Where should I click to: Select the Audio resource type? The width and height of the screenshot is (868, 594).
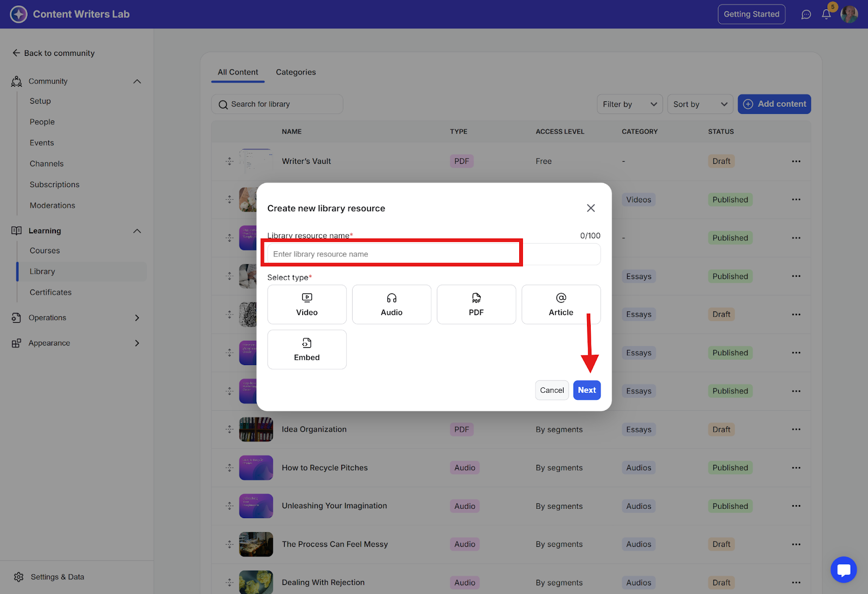point(391,304)
